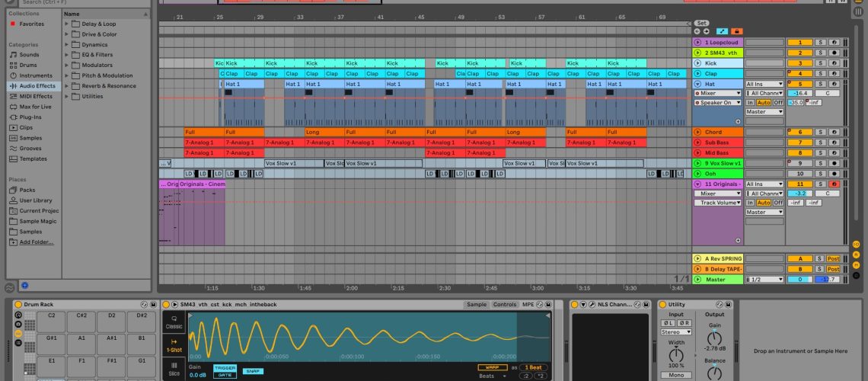Save the Utility device preset

pos(728,305)
